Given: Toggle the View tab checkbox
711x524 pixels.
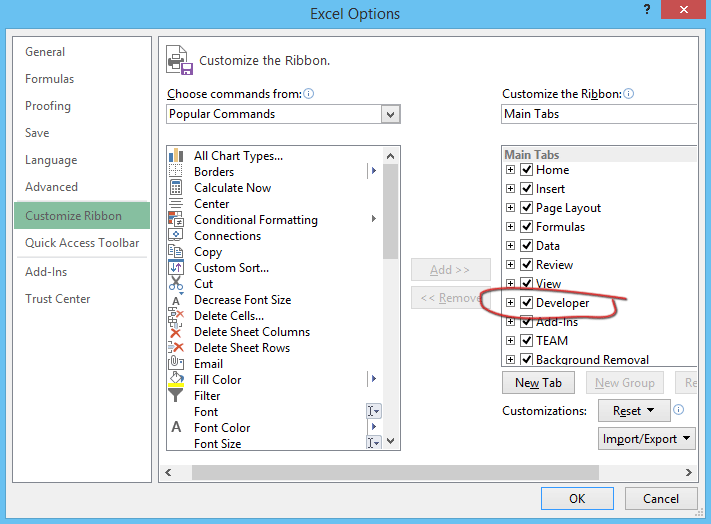Looking at the screenshot, I should click(526, 283).
